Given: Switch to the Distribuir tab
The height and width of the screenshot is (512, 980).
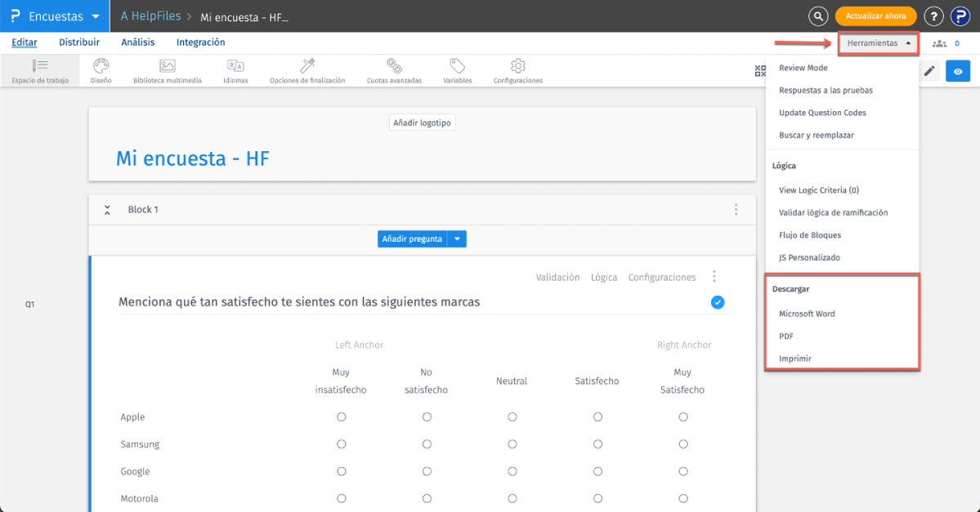Looking at the screenshot, I should tap(79, 42).
